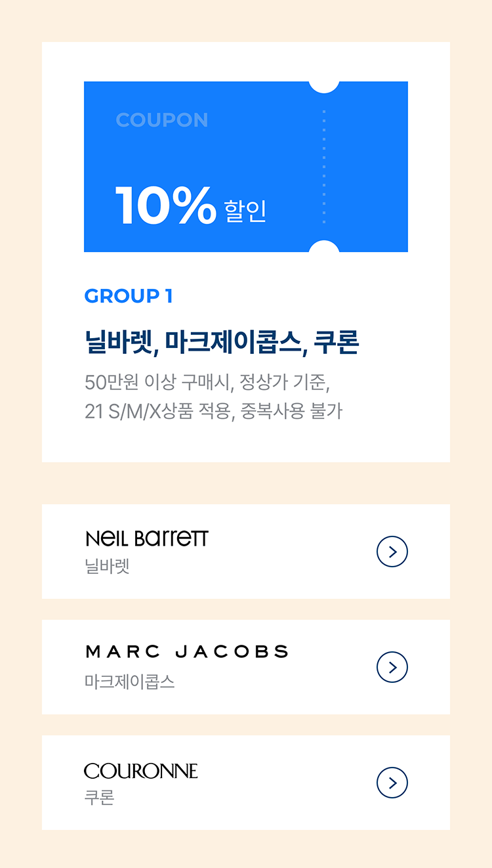Click the arrow icon in the Neil Barrett row
This screenshot has height=868, width=492.
coord(392,552)
